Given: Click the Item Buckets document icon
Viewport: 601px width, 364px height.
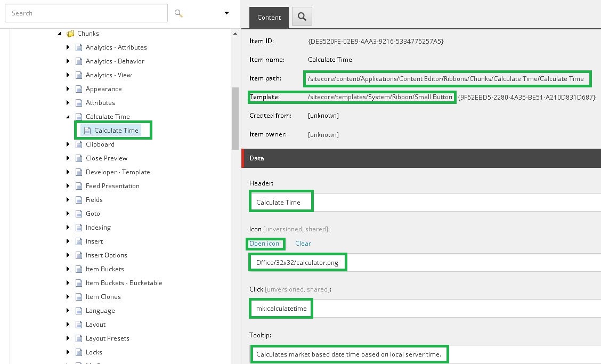Looking at the screenshot, I should click(x=79, y=269).
